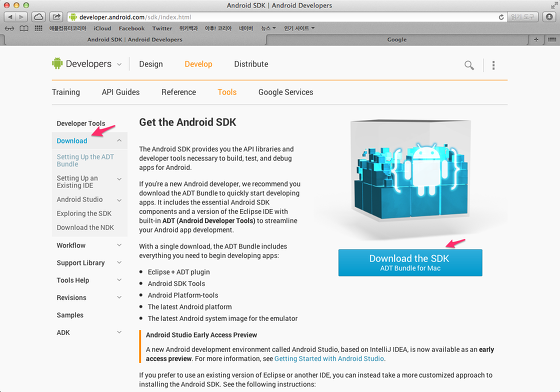Expand the Tools Help chevron
The width and height of the screenshot is (560, 392).
[119, 280]
